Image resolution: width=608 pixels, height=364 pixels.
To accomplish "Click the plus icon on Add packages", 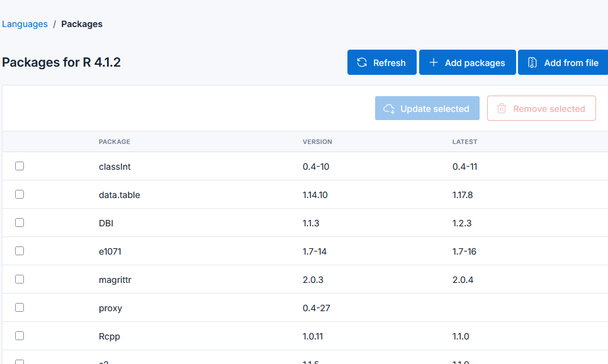I will pos(433,62).
